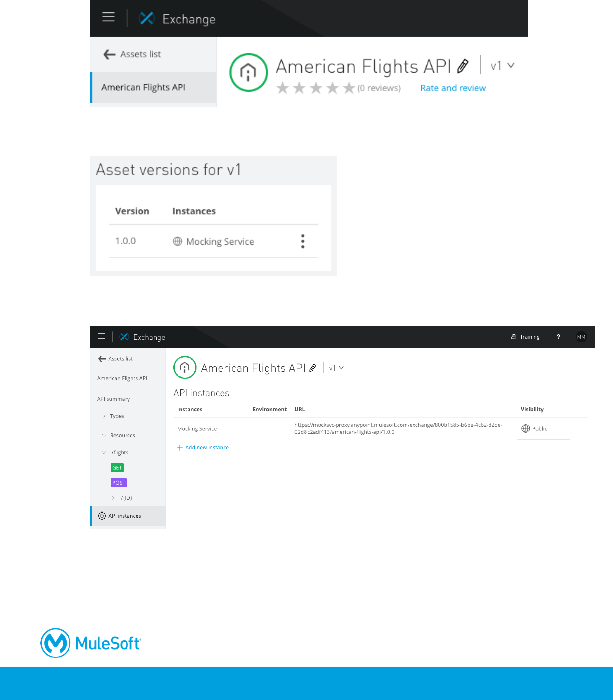The width and height of the screenshot is (613, 700).
Task: Click the three-dot menu for version 1.0.0
Action: 303,241
